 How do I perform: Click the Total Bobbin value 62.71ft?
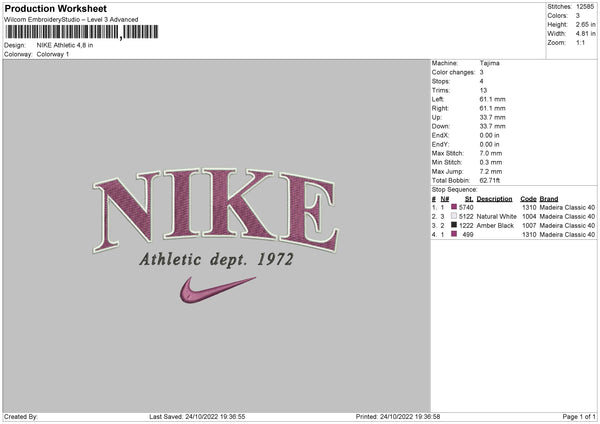click(x=490, y=180)
